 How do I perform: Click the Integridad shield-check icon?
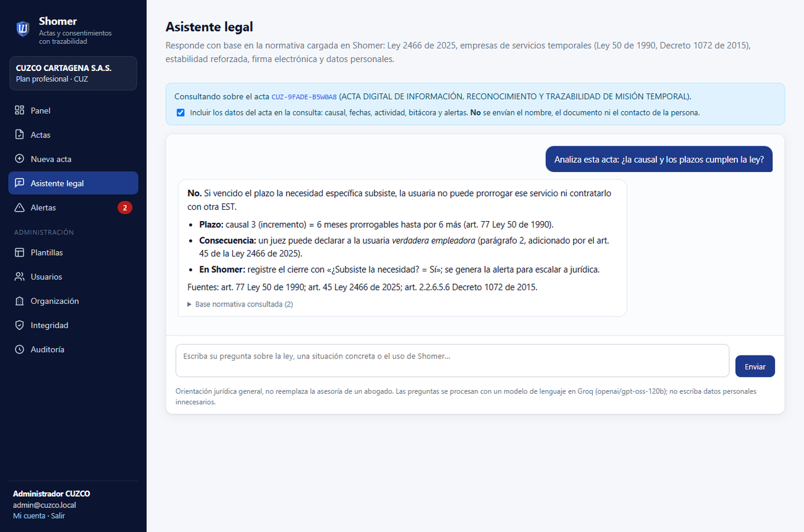[x=19, y=325]
